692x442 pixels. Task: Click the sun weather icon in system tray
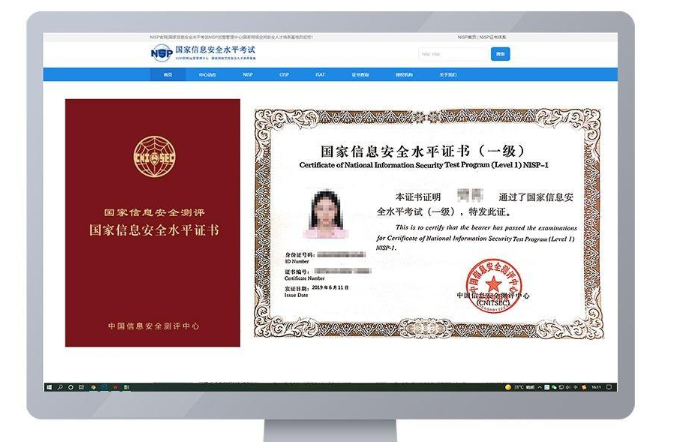point(508,387)
